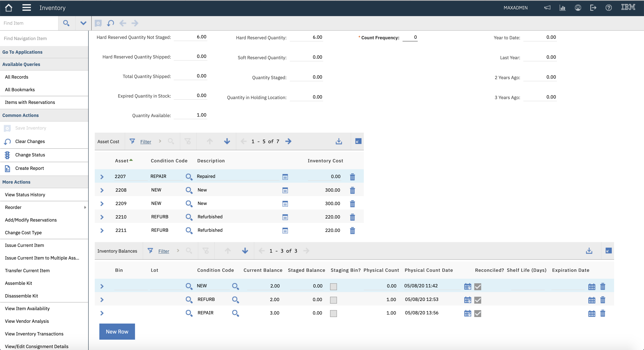Viewport: 644px width, 350px height.
Task: Open condition code lookup for asset 2207
Action: pos(189,177)
